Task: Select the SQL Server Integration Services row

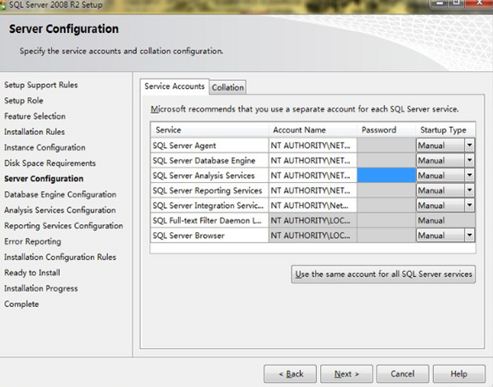Action: pos(313,205)
